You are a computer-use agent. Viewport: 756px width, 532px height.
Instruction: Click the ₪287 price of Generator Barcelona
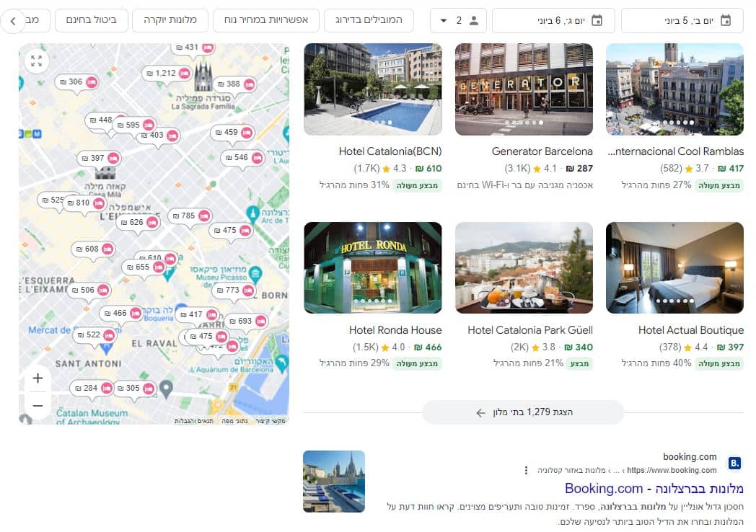(579, 169)
